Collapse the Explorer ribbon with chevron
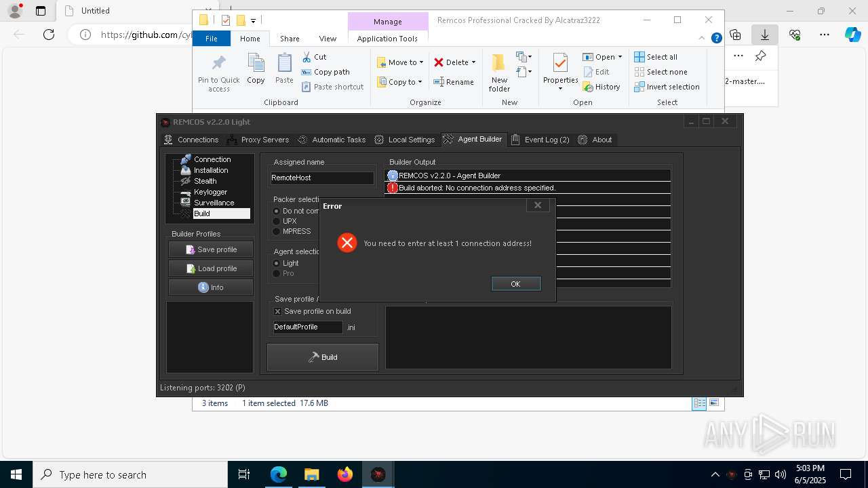 coord(702,38)
